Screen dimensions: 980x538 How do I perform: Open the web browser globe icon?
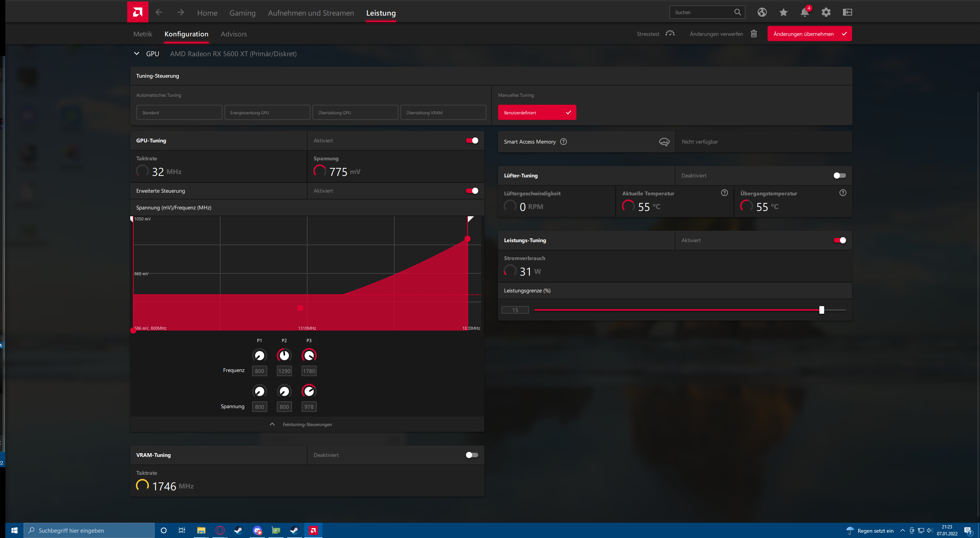click(762, 12)
